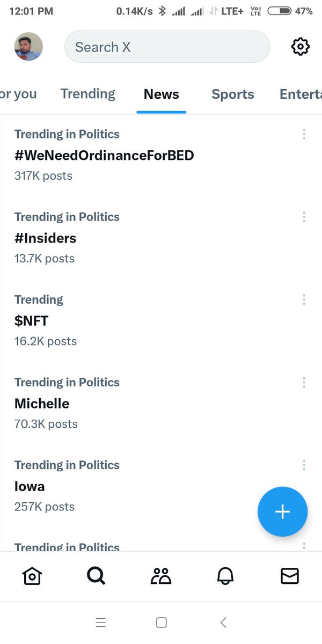Open more options for $NFT trend
The image size is (322, 644).
coord(304,299)
